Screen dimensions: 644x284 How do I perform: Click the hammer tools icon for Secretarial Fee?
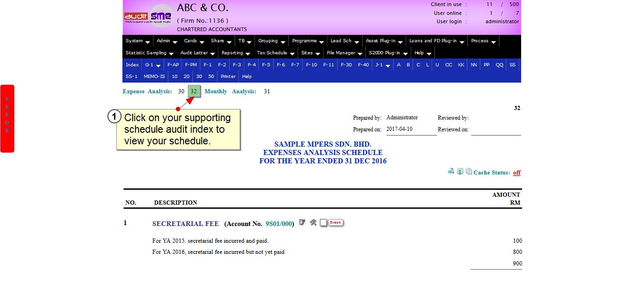click(313, 223)
